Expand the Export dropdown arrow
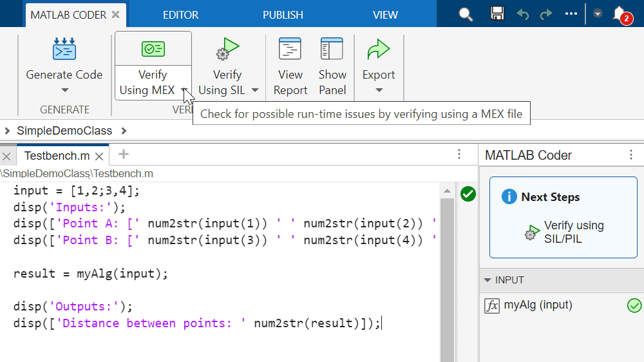 coord(379,90)
